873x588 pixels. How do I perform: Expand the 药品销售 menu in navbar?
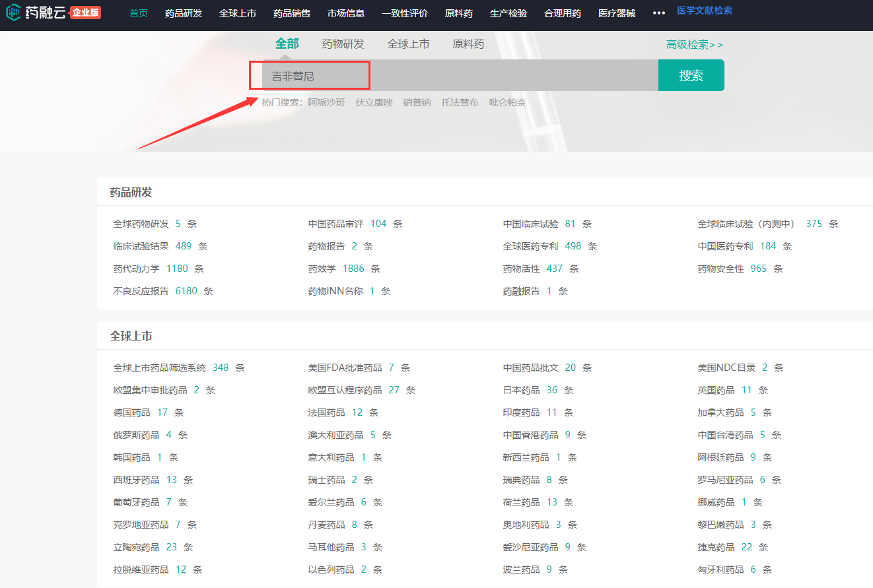292,13
